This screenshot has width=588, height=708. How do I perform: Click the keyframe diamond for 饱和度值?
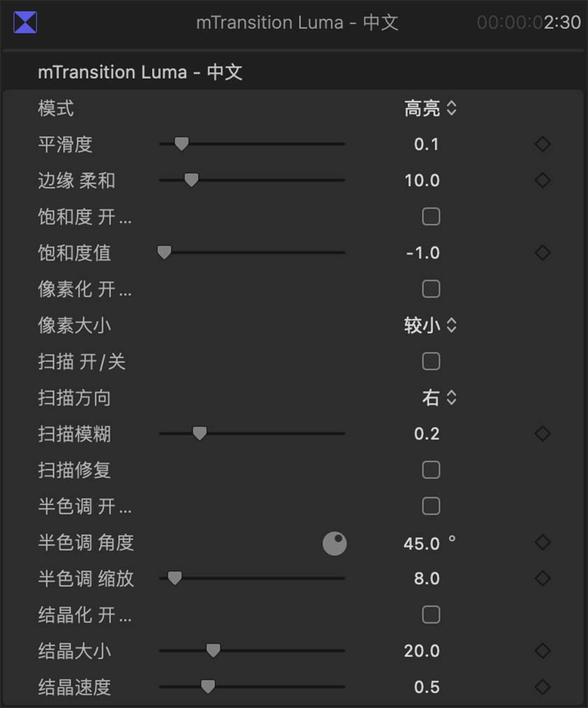pos(542,253)
